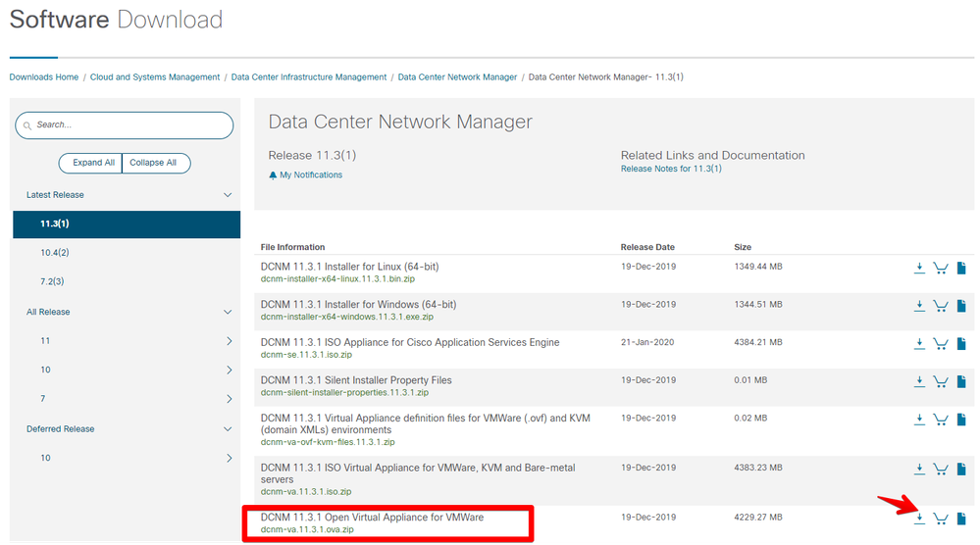The height and width of the screenshot is (545, 980).
Task: Download Open Virtual Appliance for VMWare
Action: pos(919,519)
